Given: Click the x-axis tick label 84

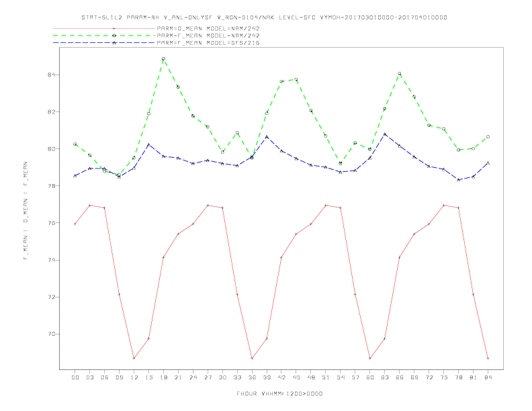Looking at the screenshot, I should (x=488, y=377).
